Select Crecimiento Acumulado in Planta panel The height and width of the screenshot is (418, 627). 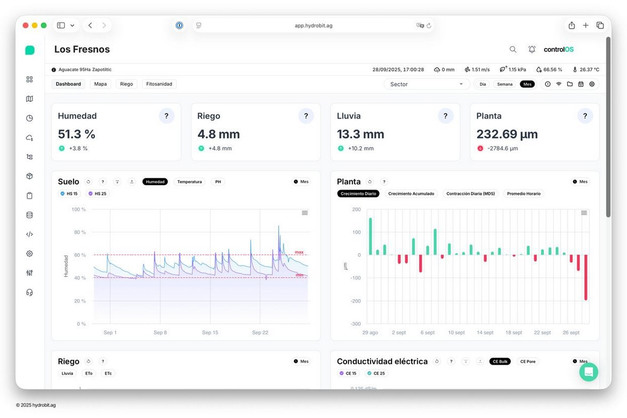click(x=411, y=193)
